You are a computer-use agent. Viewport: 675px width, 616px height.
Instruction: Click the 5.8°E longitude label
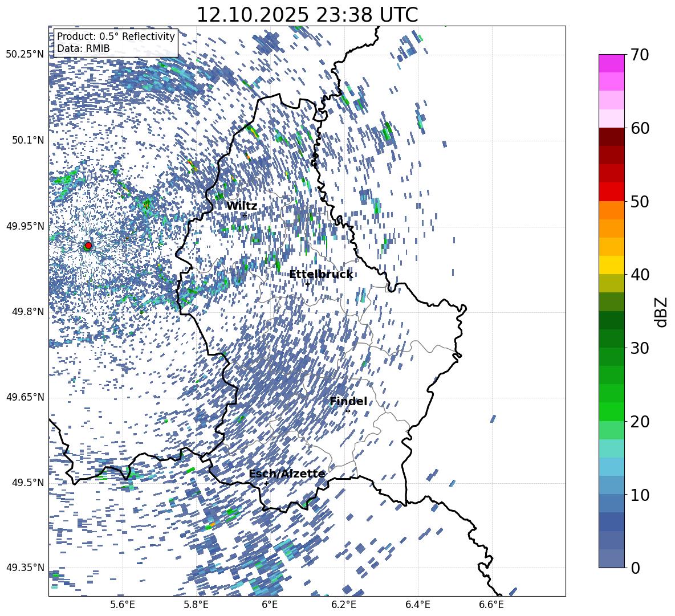pos(196,605)
